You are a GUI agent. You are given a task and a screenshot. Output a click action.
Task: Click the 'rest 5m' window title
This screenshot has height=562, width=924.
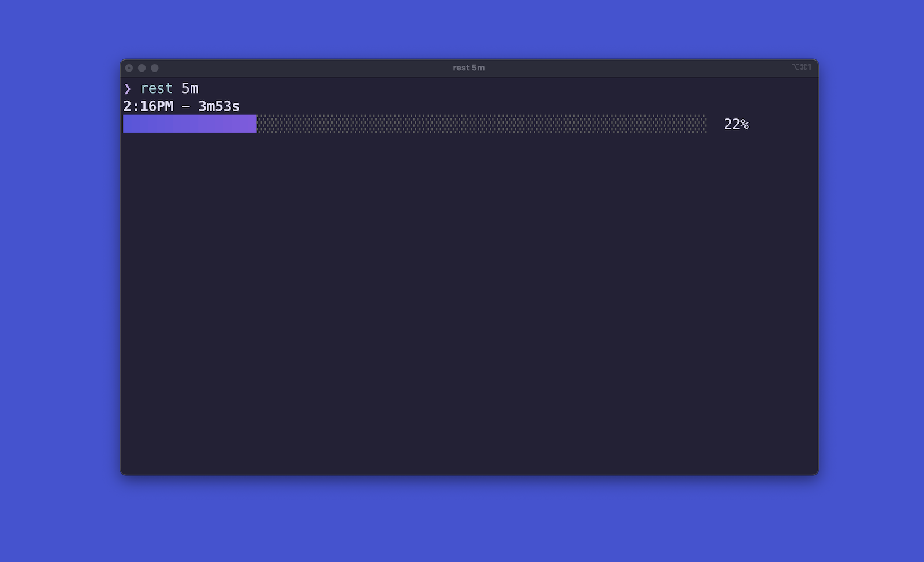468,68
